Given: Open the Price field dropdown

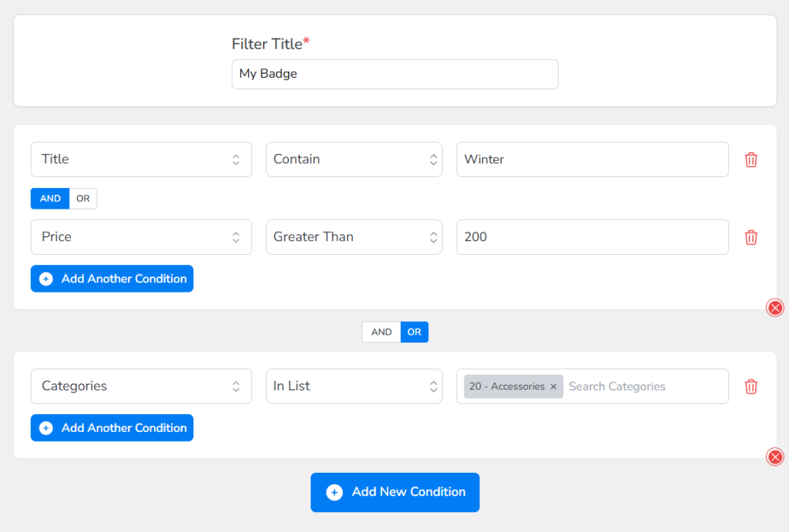Looking at the screenshot, I should (141, 237).
